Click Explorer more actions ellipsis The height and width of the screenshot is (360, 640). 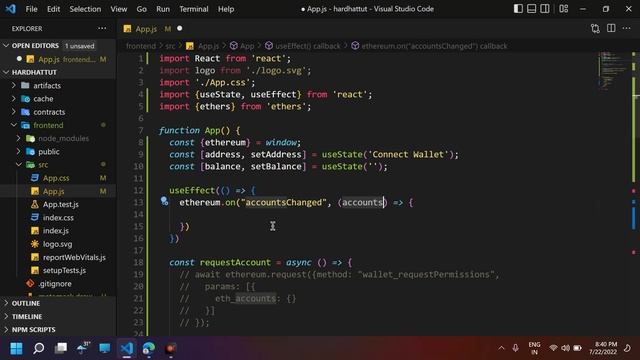[x=102, y=28]
